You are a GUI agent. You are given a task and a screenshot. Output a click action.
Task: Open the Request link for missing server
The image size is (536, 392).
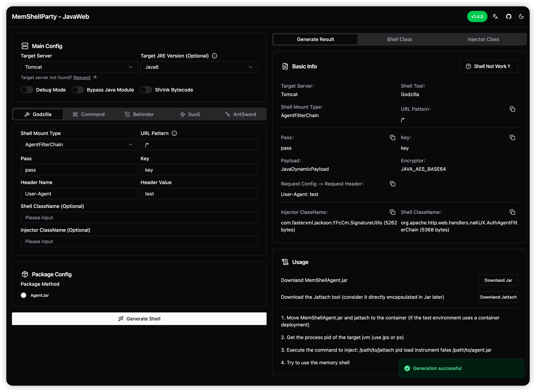(82, 78)
